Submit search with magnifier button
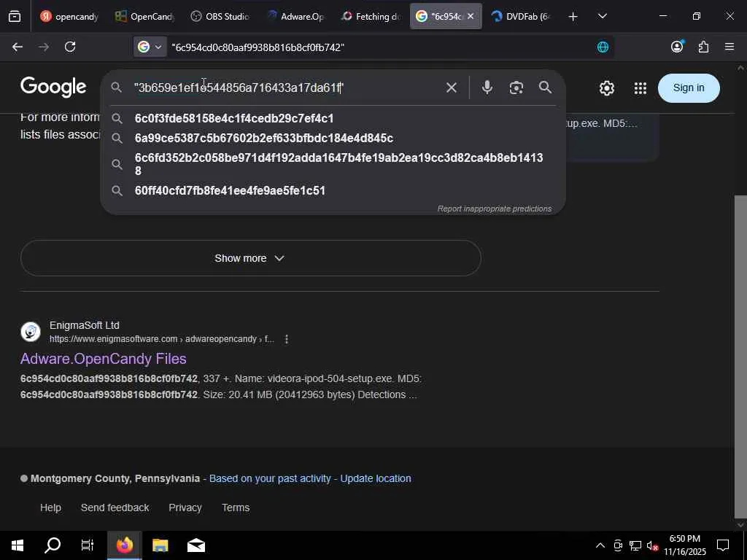 coord(546,87)
